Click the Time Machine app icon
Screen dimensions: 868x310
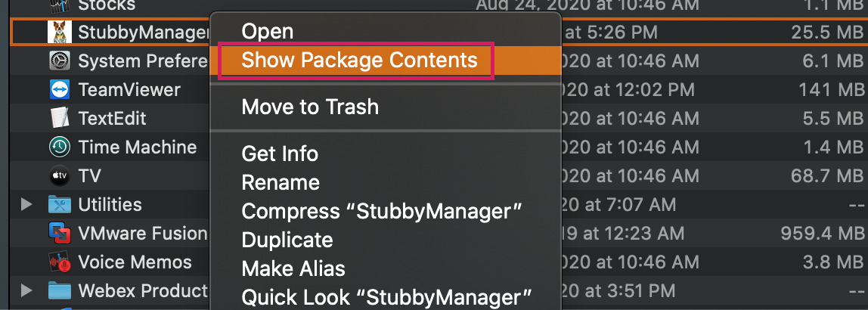pyautogui.click(x=59, y=147)
